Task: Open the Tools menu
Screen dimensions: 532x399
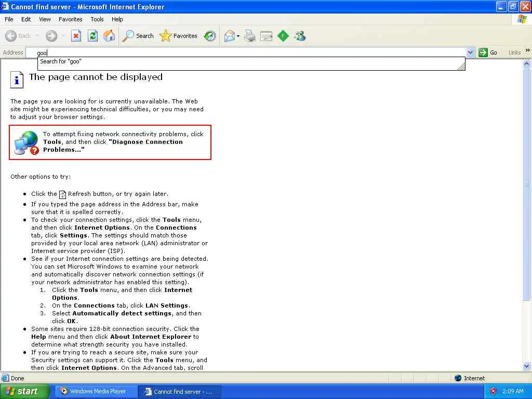Action: click(x=97, y=19)
